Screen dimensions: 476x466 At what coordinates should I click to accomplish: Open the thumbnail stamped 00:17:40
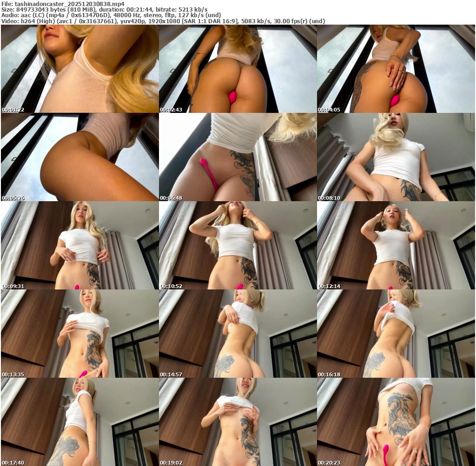(80, 422)
